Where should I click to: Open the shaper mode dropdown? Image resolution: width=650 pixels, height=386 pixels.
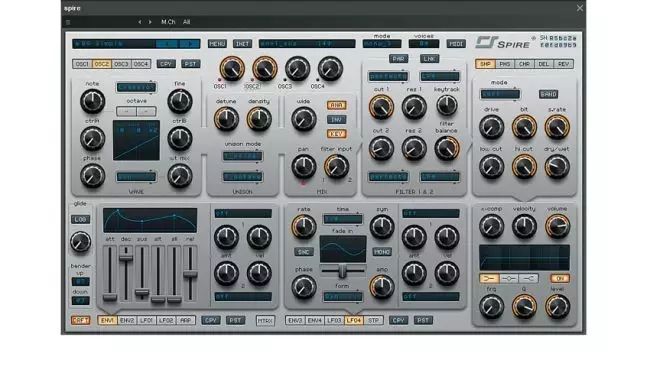(x=500, y=94)
